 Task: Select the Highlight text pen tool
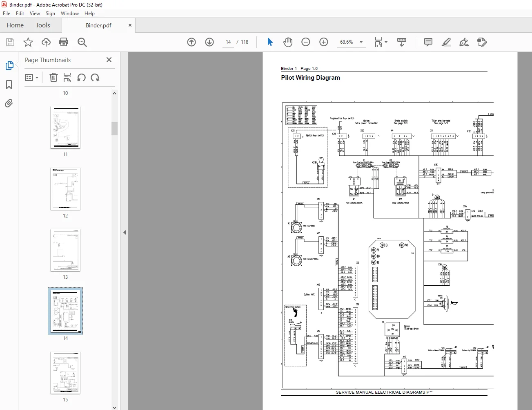(x=446, y=42)
